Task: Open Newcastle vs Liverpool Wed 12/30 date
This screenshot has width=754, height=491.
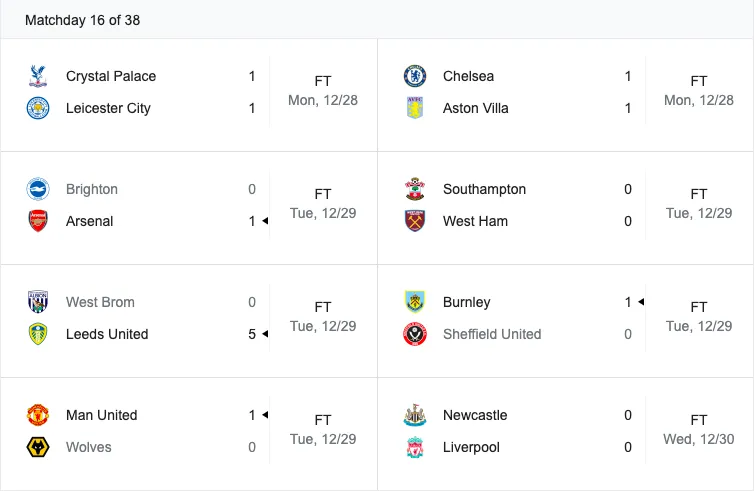Action: point(698,439)
